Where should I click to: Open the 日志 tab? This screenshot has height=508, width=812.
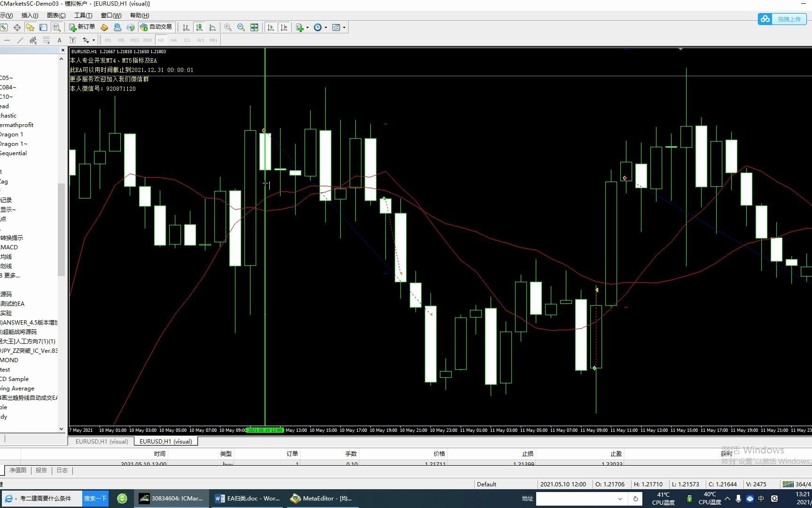pyautogui.click(x=62, y=470)
